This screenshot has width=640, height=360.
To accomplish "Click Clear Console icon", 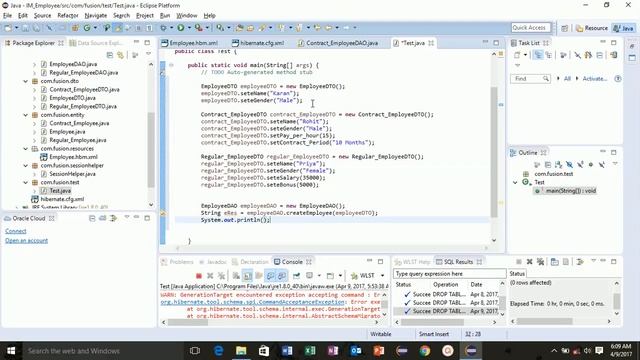I will (x=236, y=276).
